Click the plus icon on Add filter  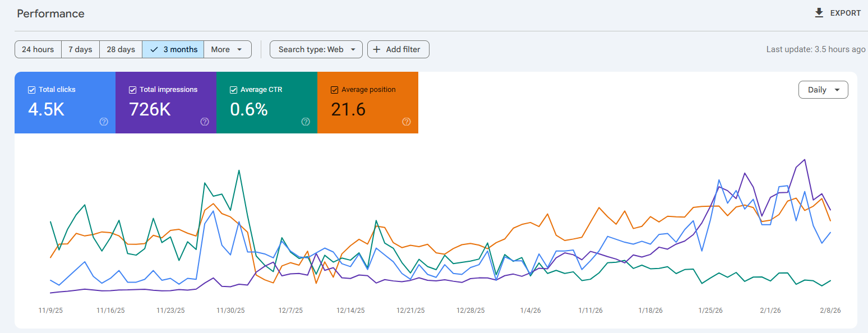click(x=376, y=49)
